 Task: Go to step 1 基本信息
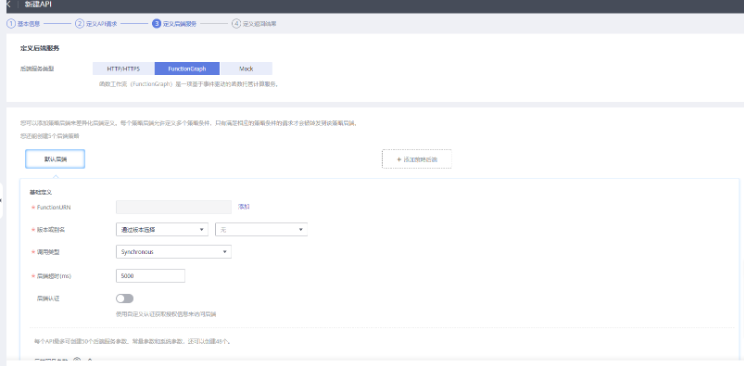[23, 24]
